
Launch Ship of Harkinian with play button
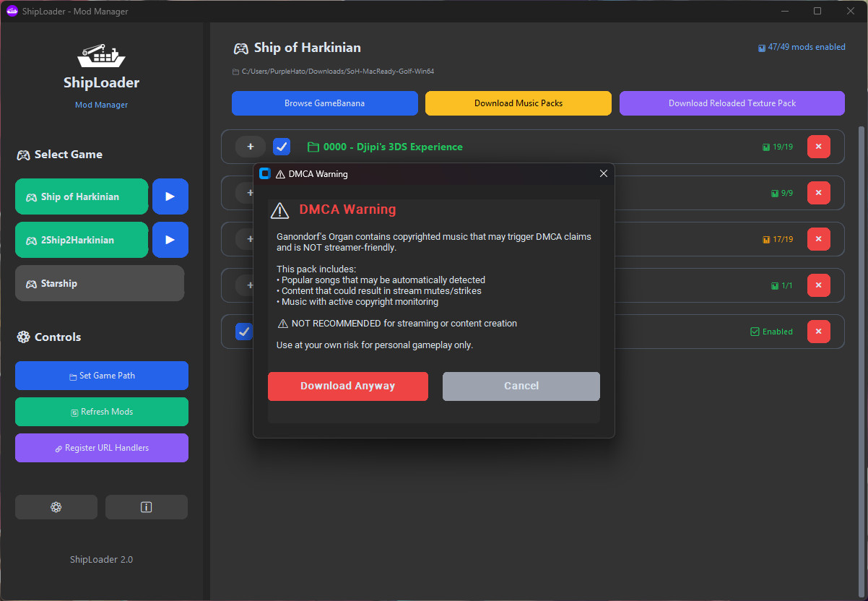170,196
